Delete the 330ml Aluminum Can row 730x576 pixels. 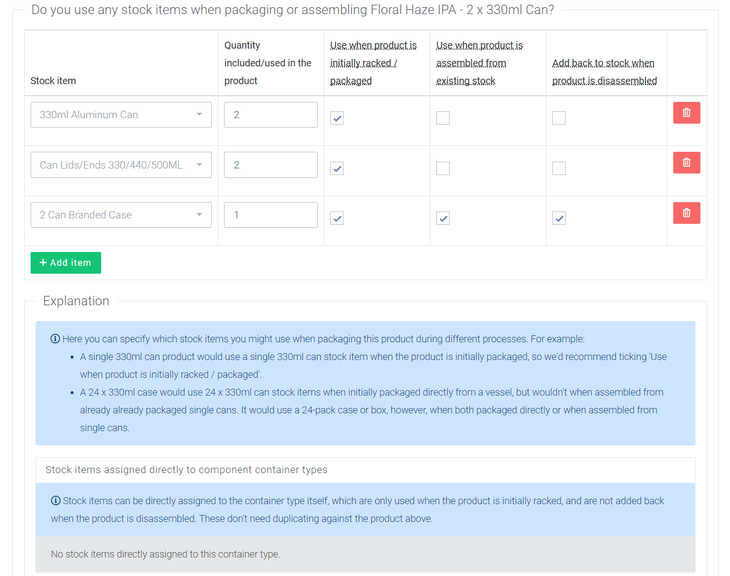tap(686, 113)
